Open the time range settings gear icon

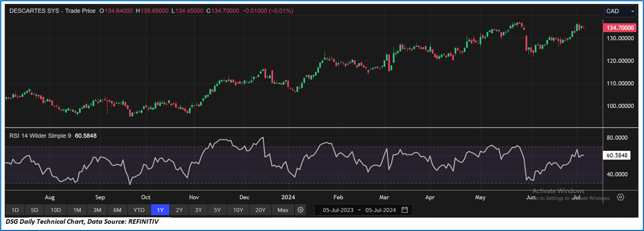tap(301, 210)
